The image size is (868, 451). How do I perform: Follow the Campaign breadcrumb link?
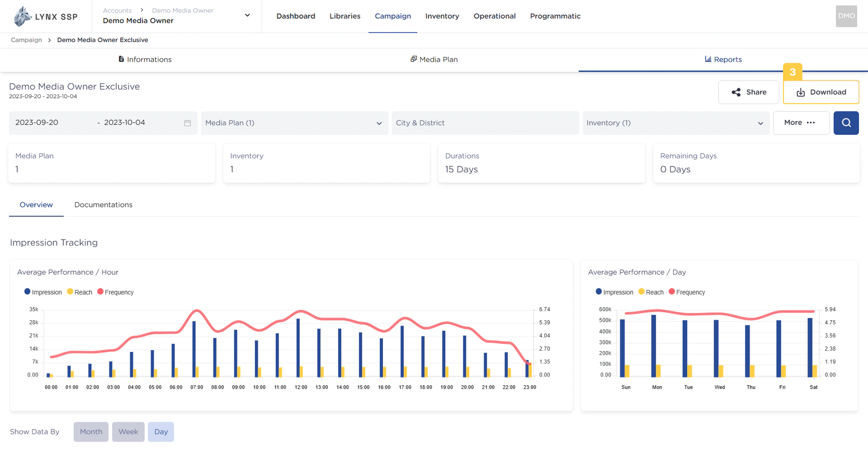26,40
